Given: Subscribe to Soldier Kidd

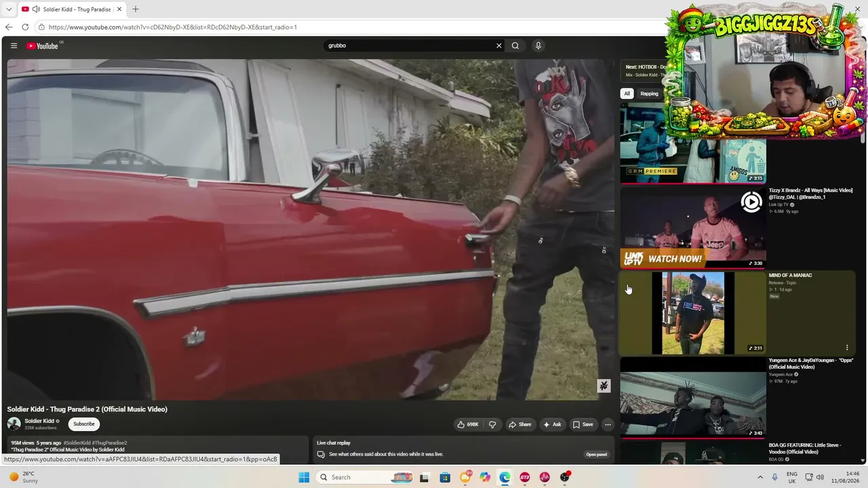Looking at the screenshot, I should click(84, 424).
